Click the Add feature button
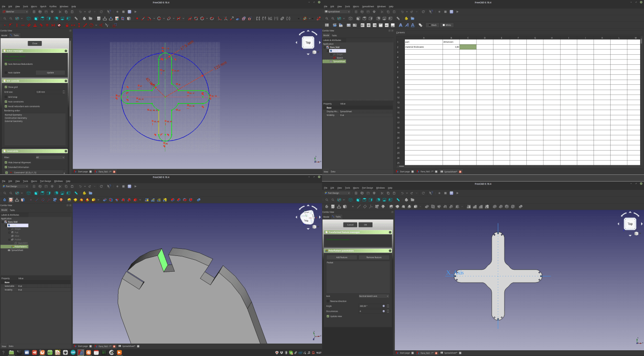 pyautogui.click(x=342, y=257)
